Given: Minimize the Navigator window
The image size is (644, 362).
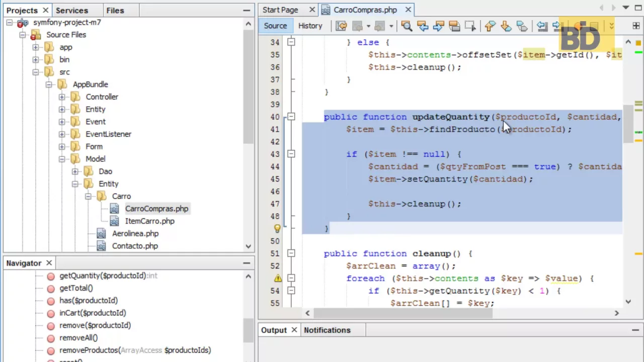Looking at the screenshot, I should 247,263.
